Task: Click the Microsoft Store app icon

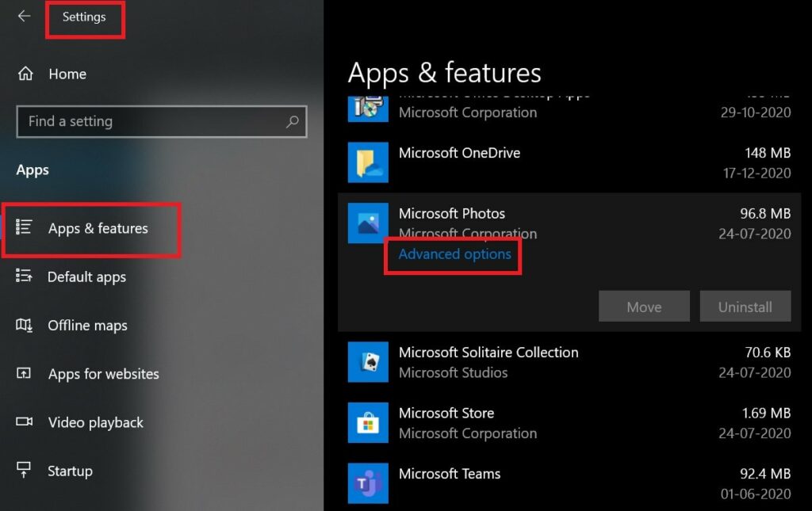Action: pyautogui.click(x=368, y=423)
